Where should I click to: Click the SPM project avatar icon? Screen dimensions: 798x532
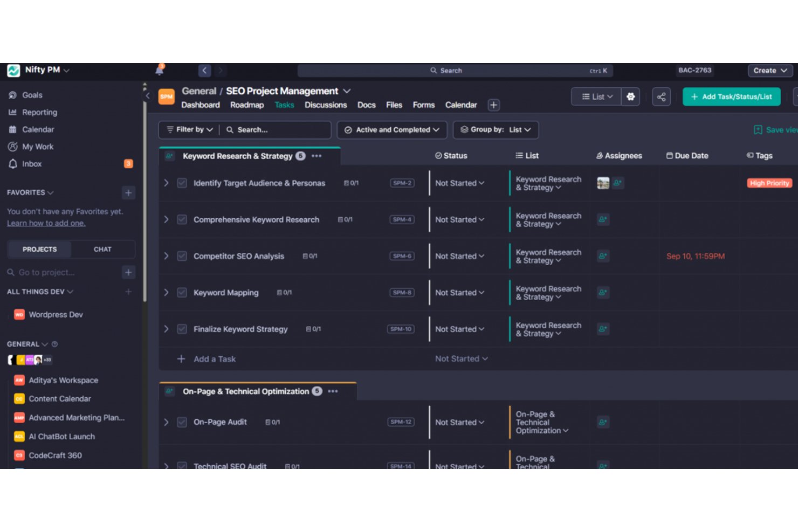coord(166,96)
